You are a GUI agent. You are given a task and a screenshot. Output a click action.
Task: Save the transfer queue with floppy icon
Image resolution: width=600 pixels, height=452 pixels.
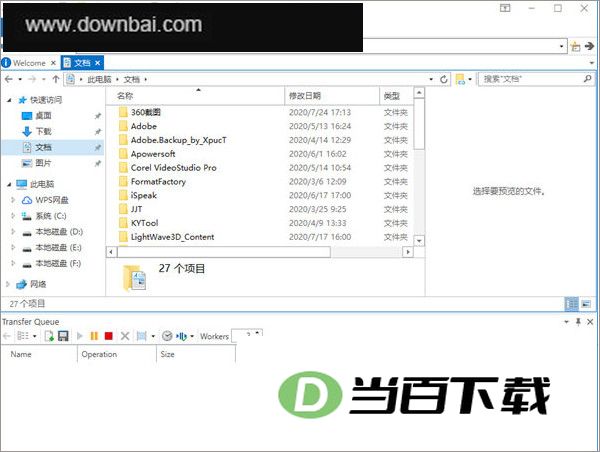click(63, 336)
